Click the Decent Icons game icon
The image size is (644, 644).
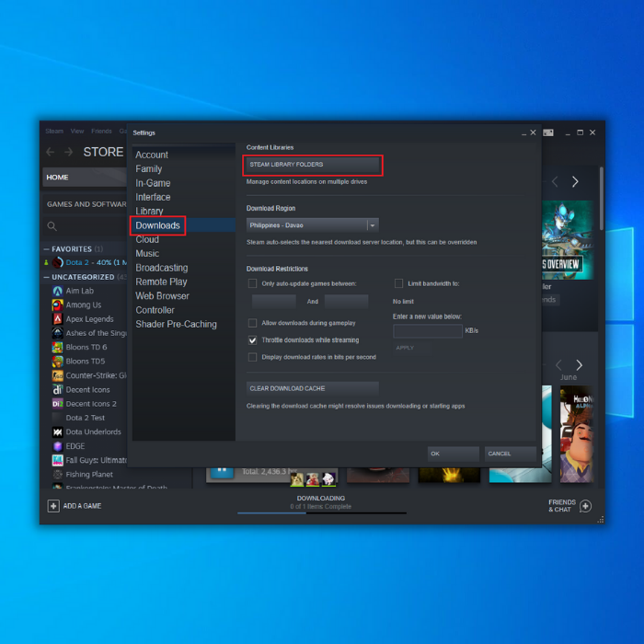click(57, 390)
